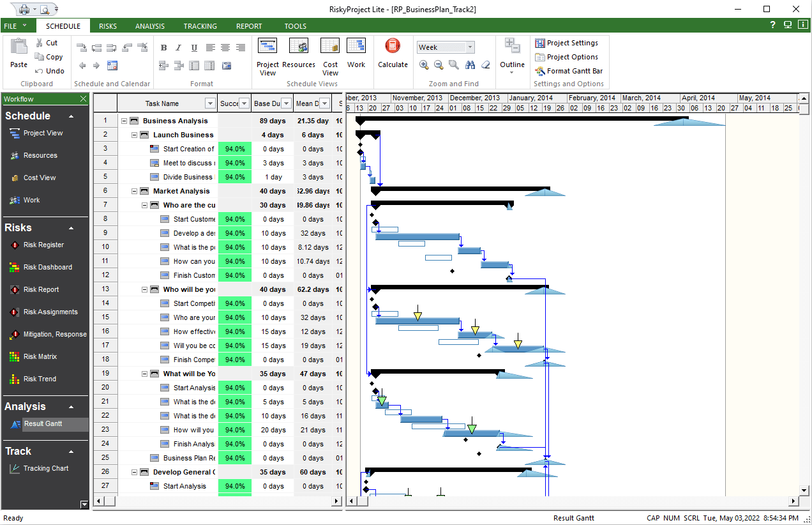Open Project Options
The image size is (812, 525).
tap(566, 57)
